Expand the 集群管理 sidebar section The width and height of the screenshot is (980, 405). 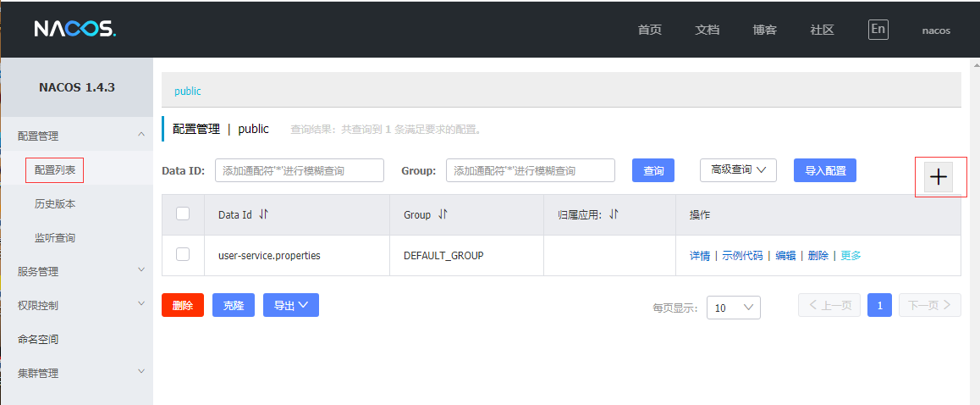[141, 371]
